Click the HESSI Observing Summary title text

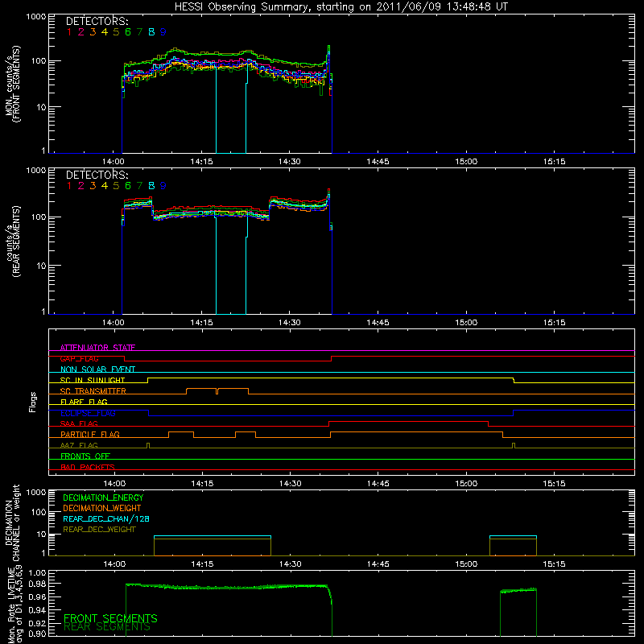[x=341, y=7]
